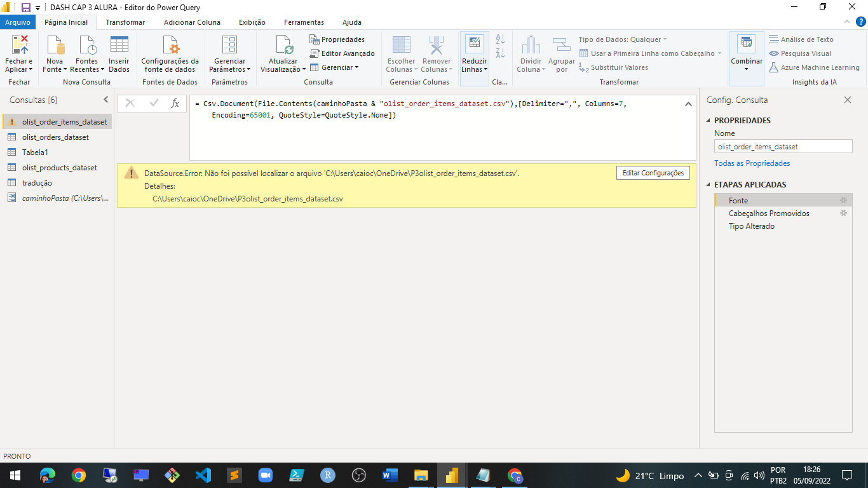868x488 pixels.
Task: Open Quick Access Toolbar dropdown arrow
Action: 38,8
